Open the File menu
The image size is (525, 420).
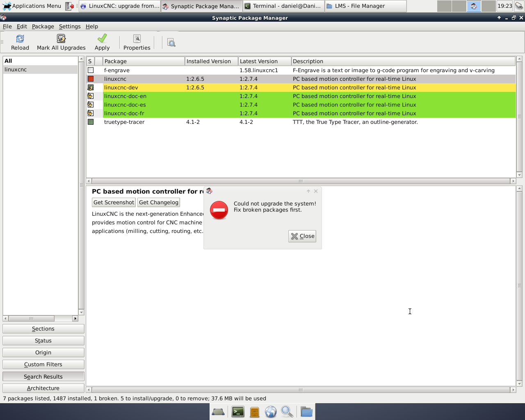7,26
